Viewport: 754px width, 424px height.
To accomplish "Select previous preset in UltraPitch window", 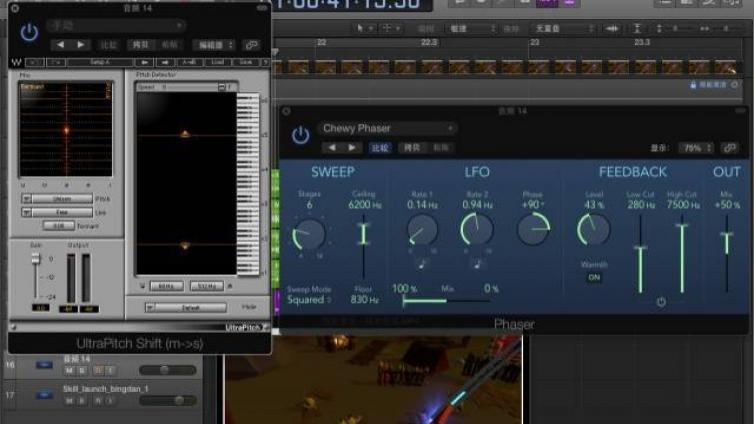I will (x=61, y=45).
